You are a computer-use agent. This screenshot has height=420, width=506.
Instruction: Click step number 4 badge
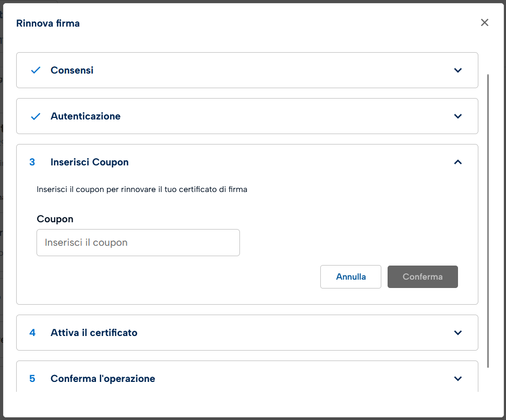(x=32, y=333)
